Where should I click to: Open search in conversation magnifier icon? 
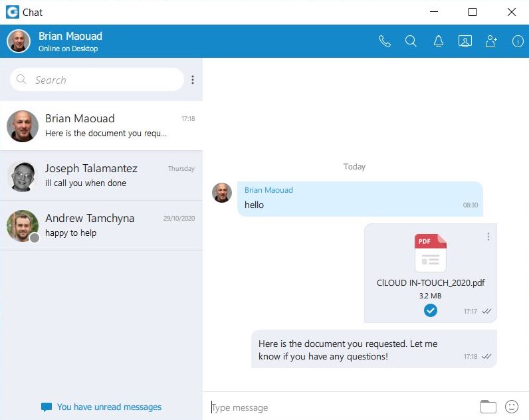(411, 41)
